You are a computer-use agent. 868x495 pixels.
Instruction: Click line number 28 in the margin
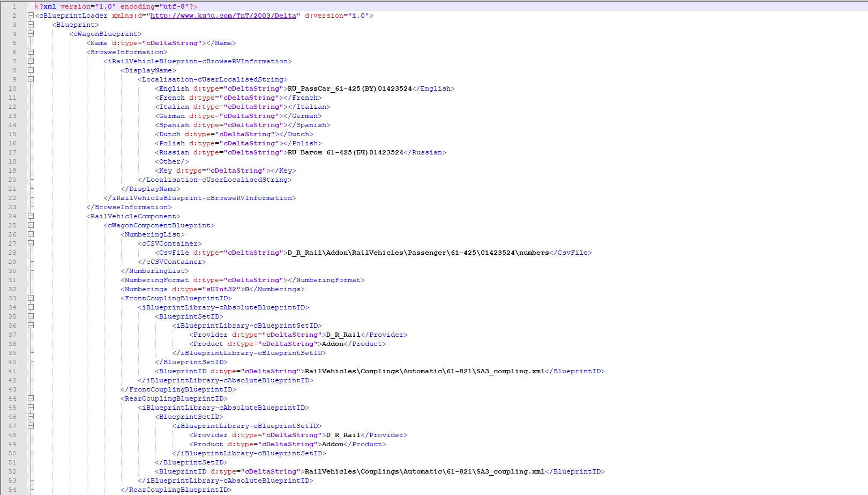(12, 253)
